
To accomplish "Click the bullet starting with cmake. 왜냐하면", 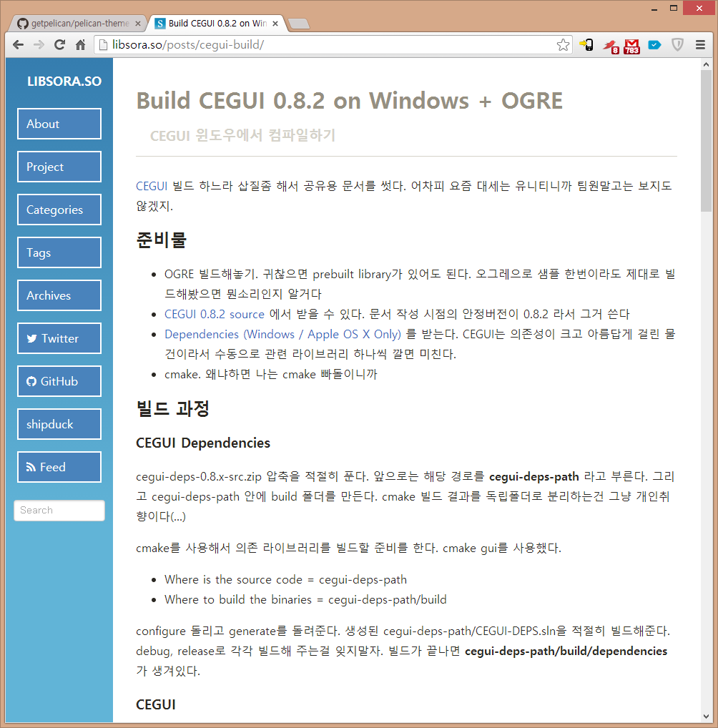I will (x=271, y=374).
